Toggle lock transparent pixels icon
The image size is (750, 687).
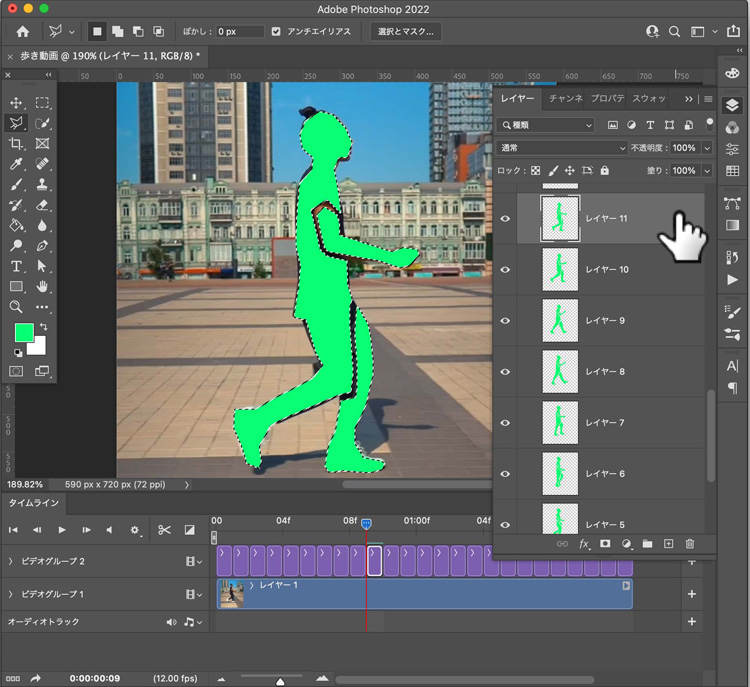click(536, 171)
